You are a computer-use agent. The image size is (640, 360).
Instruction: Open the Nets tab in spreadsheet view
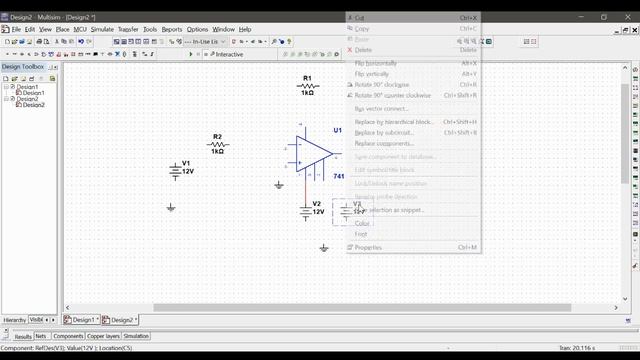(x=41, y=336)
